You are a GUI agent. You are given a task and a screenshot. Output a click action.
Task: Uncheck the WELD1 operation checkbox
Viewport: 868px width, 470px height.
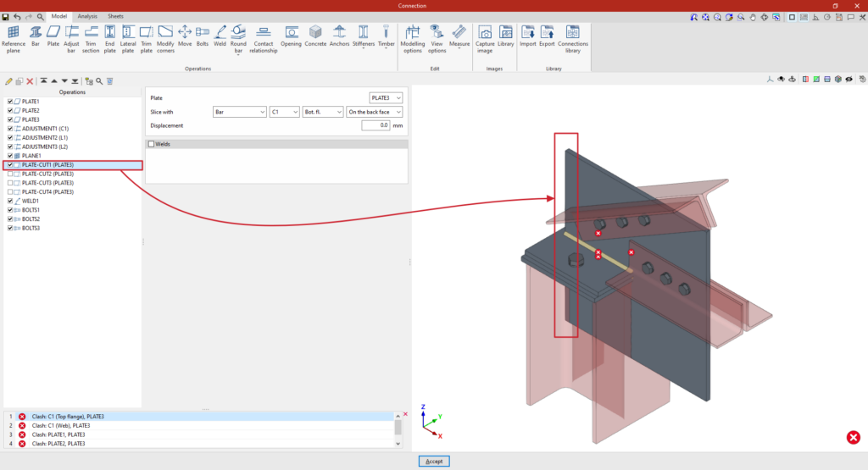click(10, 201)
